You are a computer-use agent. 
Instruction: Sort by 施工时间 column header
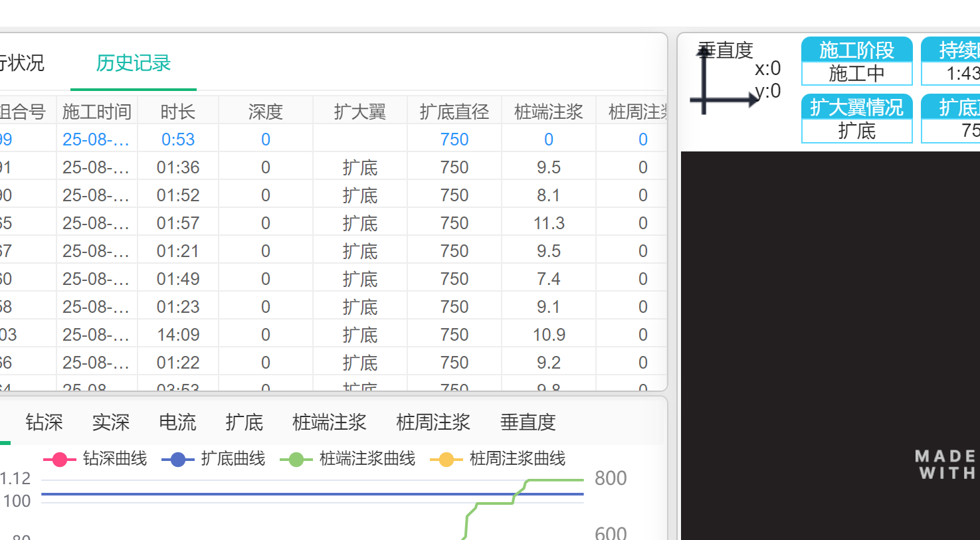click(x=97, y=112)
